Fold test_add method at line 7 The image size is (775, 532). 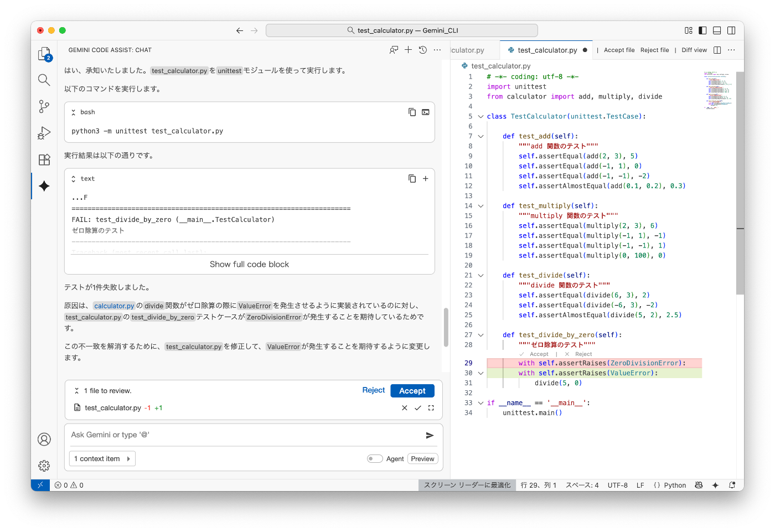(x=480, y=136)
